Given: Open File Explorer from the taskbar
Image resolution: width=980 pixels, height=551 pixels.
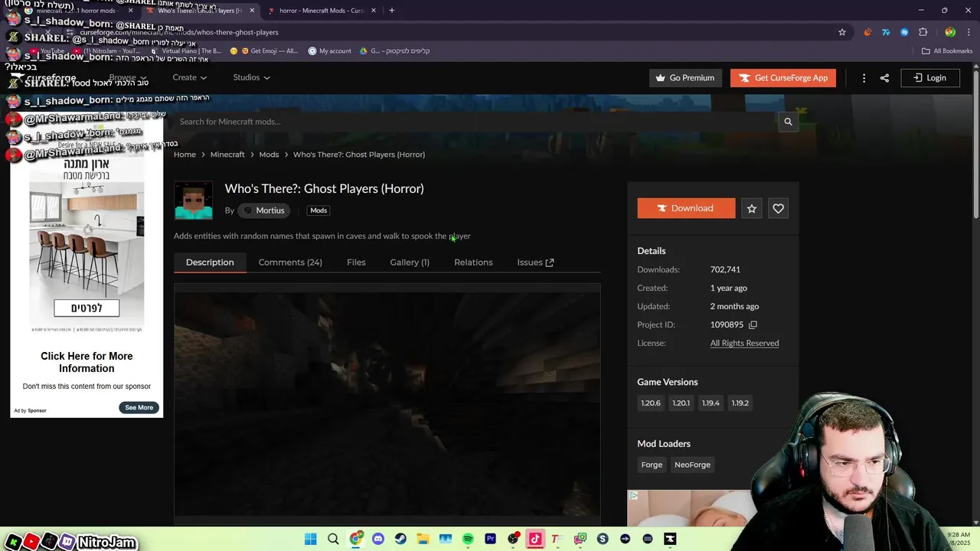Looking at the screenshot, I should coord(423,539).
